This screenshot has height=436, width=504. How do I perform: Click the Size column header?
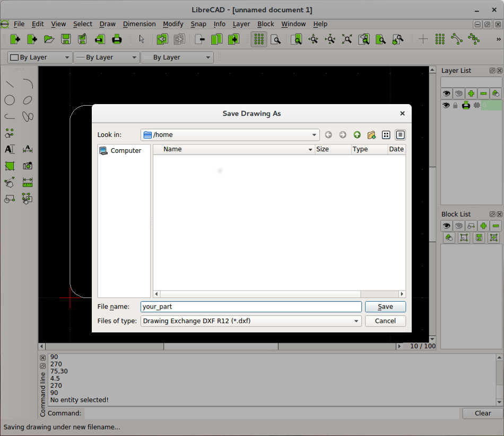click(x=332, y=149)
